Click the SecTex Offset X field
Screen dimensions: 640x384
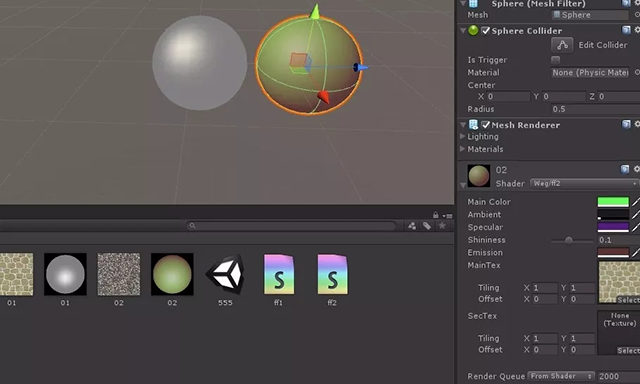[x=544, y=350]
